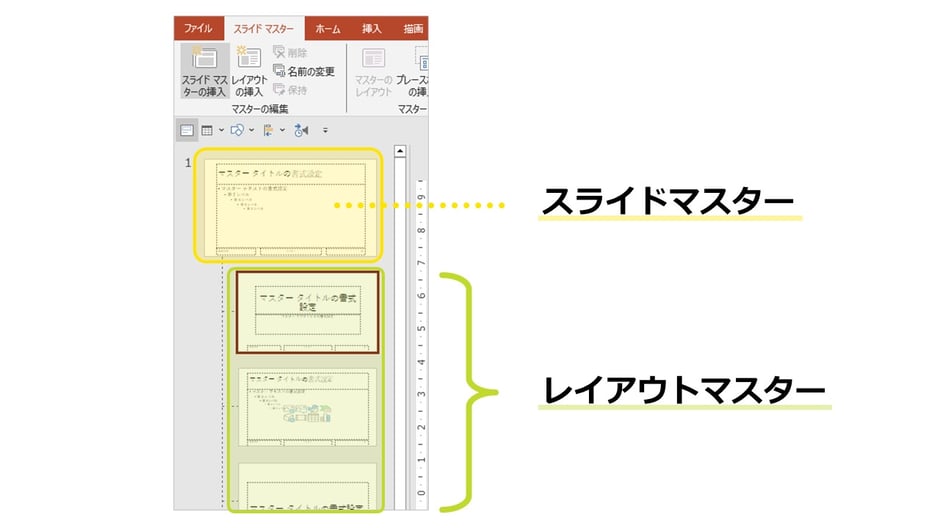Image resolution: width=940 pixels, height=528 pixels.
Task: Select the スライド マスター ribbon tab
Action: click(264, 29)
